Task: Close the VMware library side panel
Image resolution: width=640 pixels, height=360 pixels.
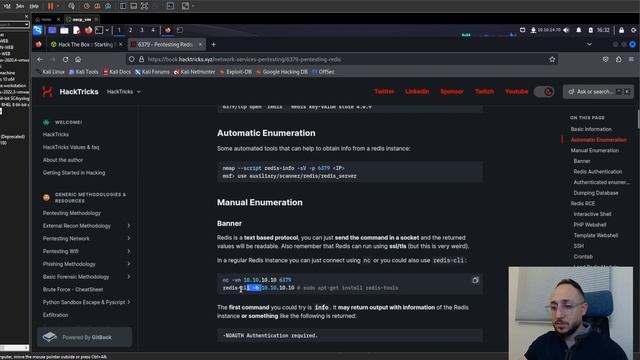Action: click(27, 17)
